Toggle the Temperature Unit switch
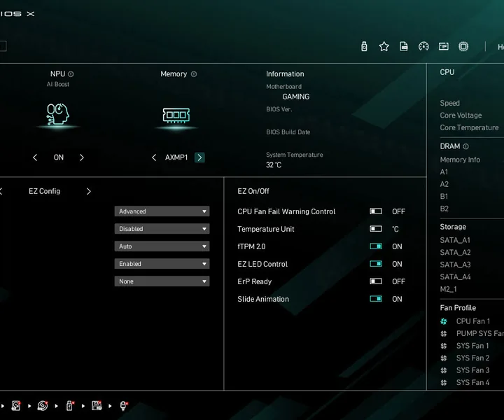The width and height of the screenshot is (504, 420). click(376, 229)
